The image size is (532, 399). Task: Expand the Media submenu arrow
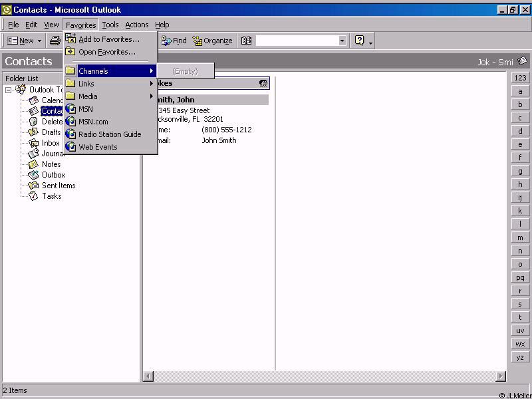coord(152,96)
